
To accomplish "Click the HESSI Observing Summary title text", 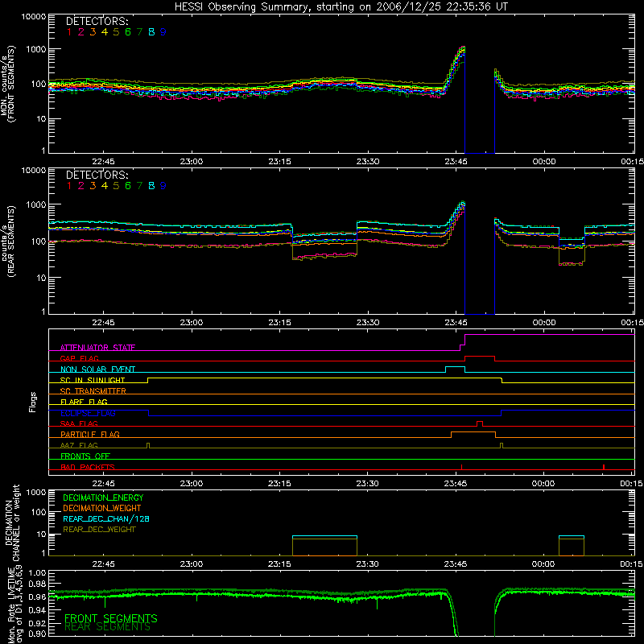I will tap(341, 6).
